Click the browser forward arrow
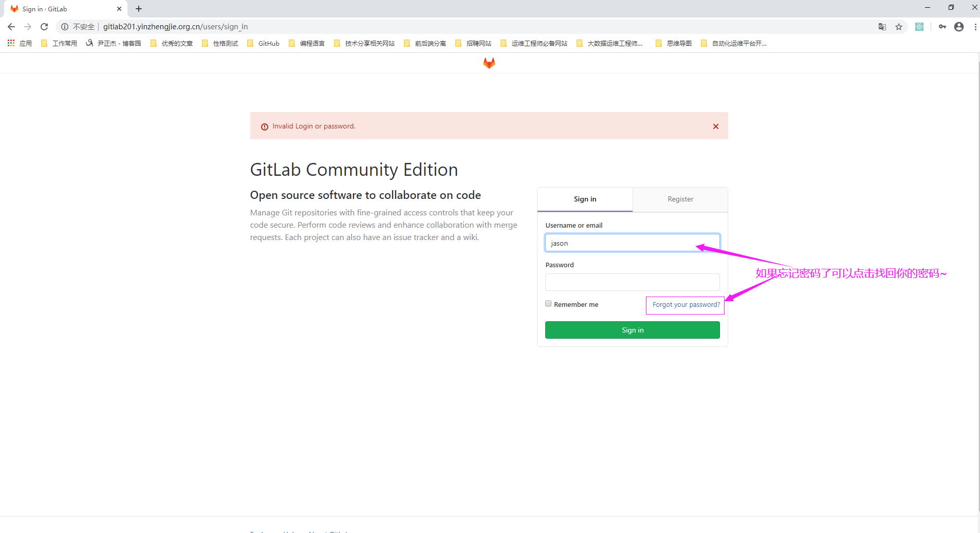This screenshot has width=980, height=533. click(x=28, y=27)
